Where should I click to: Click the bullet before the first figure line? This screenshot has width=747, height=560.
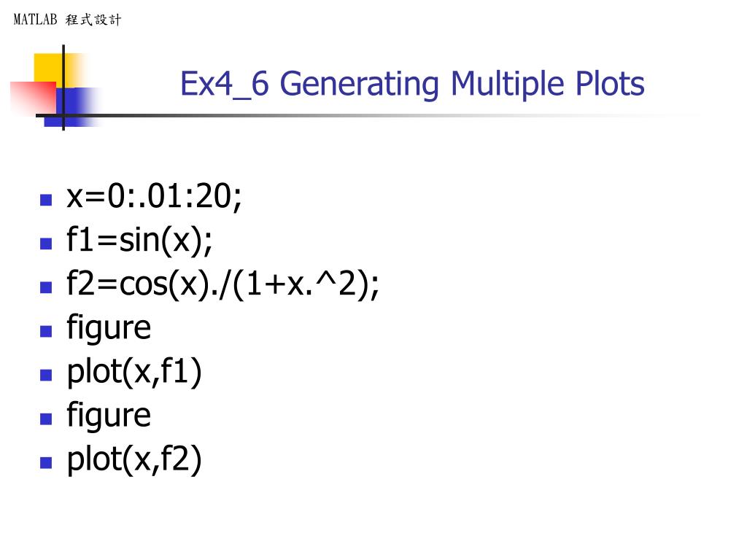(47, 330)
